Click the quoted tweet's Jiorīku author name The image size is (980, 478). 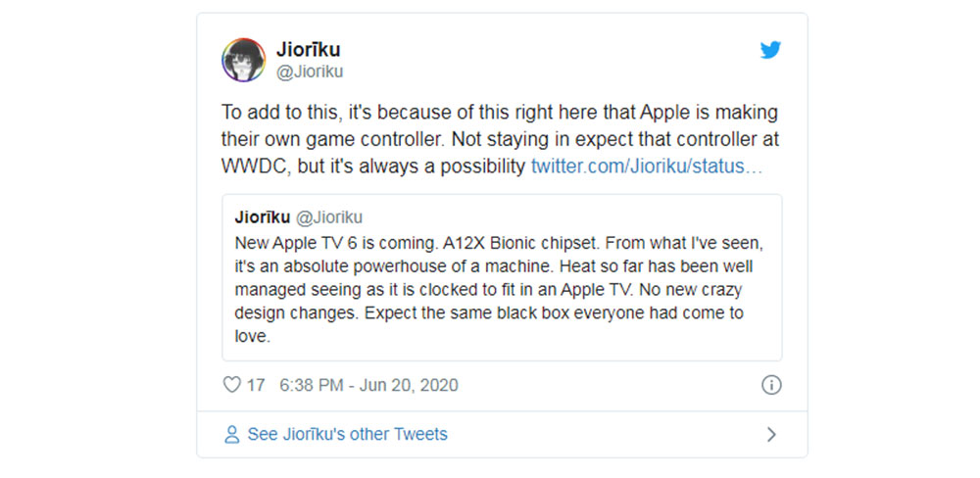(x=265, y=217)
